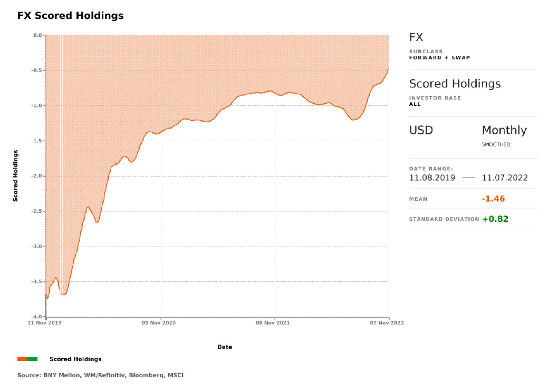Click the USD currency label
558x392 pixels.
point(421,130)
